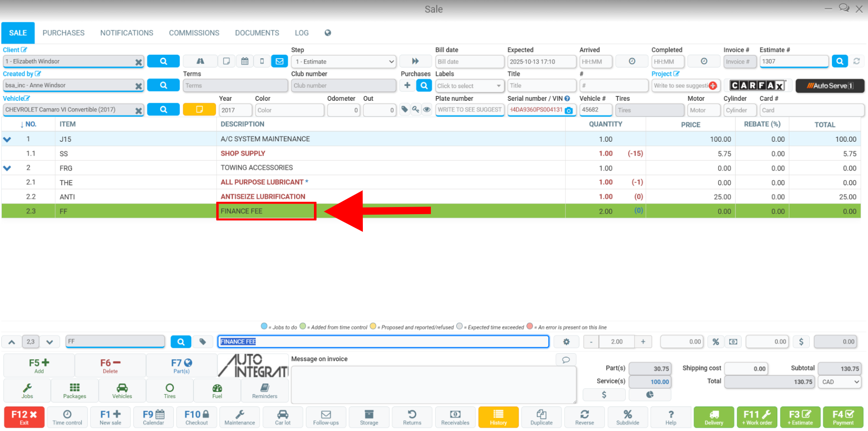The height and width of the screenshot is (431, 868).
Task: Click the quantity plus stepper button
Action: coord(643,342)
